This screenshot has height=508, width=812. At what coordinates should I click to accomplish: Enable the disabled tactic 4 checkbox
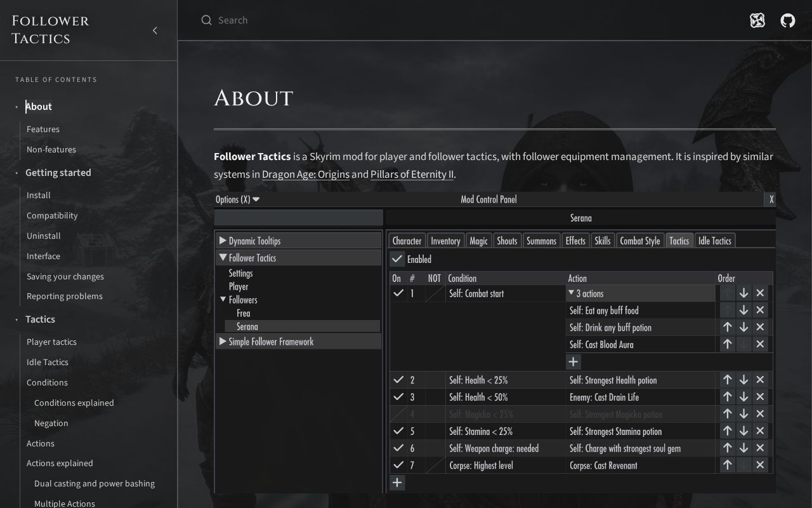click(x=398, y=414)
